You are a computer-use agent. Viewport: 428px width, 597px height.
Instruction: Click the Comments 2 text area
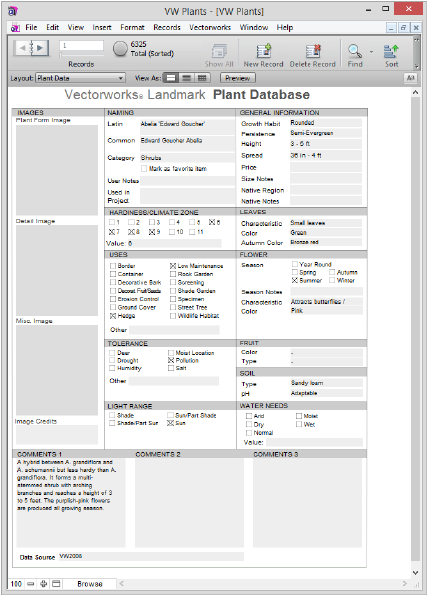tap(189, 503)
